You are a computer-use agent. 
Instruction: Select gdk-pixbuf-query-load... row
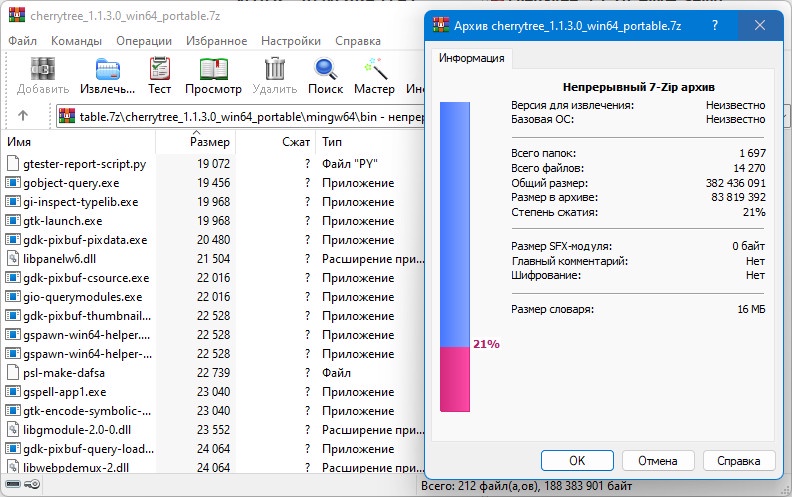click(213, 449)
